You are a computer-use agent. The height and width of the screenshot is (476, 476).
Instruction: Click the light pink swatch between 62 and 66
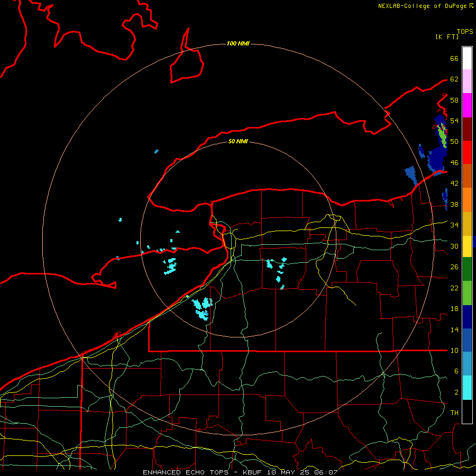click(467, 81)
